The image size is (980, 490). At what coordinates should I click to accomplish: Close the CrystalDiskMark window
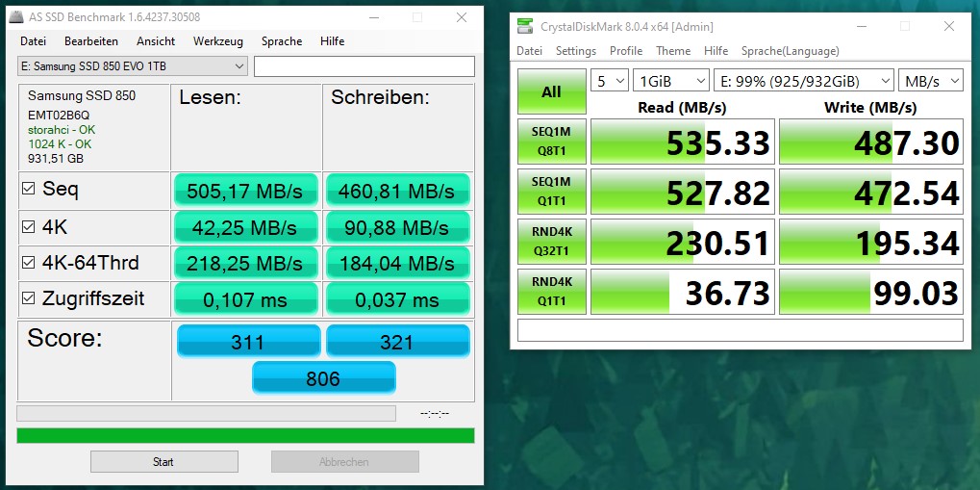(949, 26)
